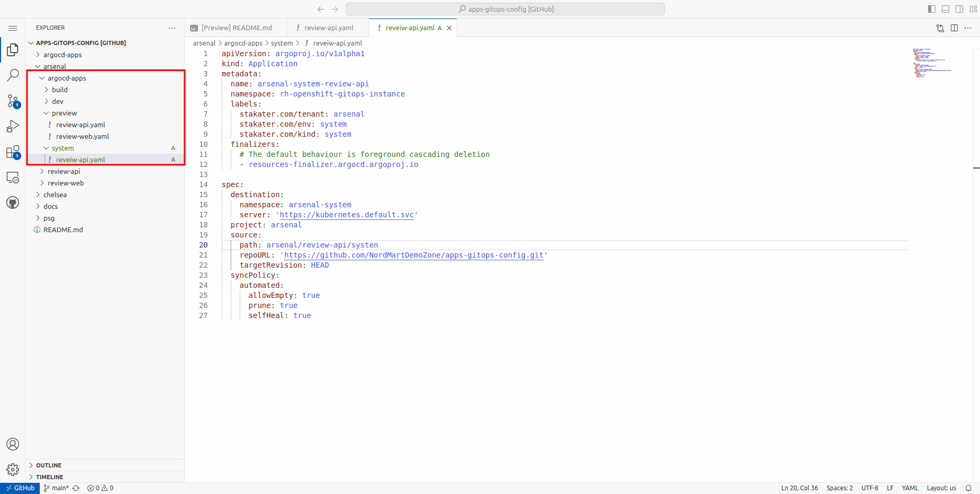
Task: Open the Accounts menu icon
Action: (13, 444)
